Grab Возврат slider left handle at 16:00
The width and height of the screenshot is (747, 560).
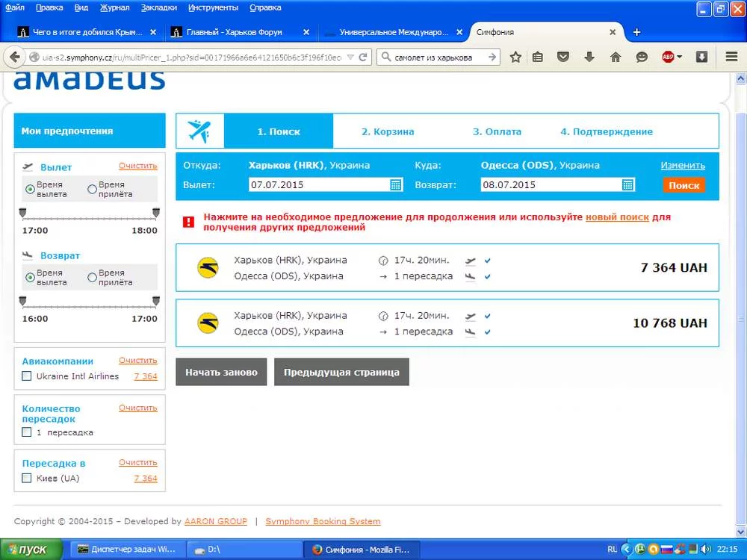pyautogui.click(x=22, y=302)
